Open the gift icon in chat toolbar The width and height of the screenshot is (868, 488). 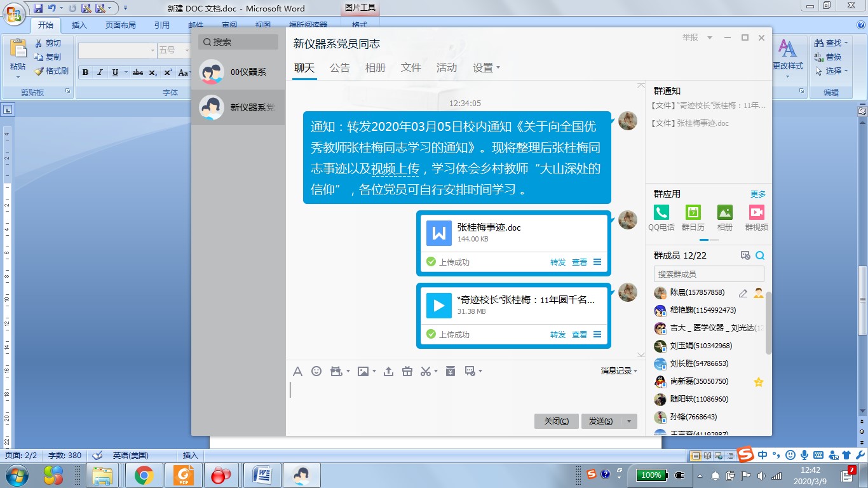click(407, 371)
